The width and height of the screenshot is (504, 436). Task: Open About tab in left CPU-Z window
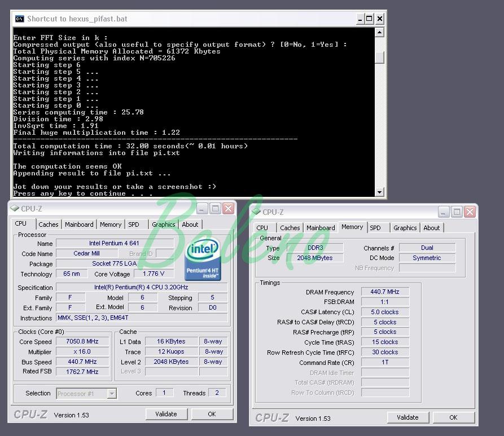(x=190, y=224)
